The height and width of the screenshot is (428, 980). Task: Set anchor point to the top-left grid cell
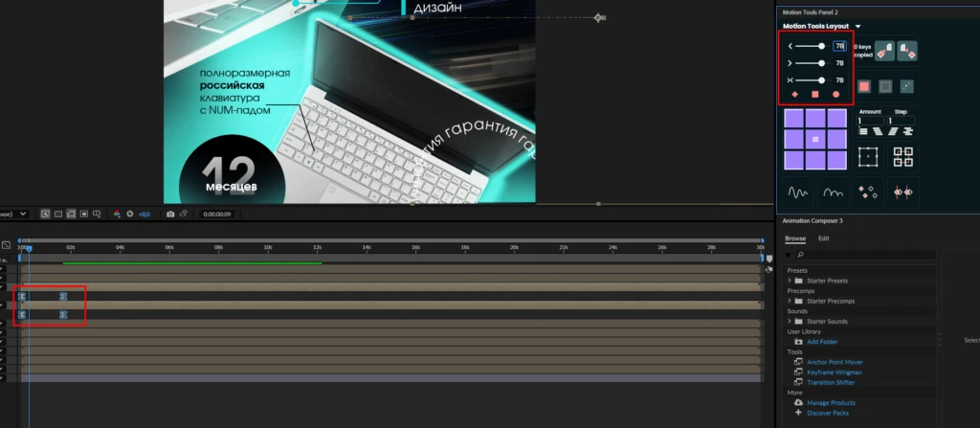(x=793, y=119)
